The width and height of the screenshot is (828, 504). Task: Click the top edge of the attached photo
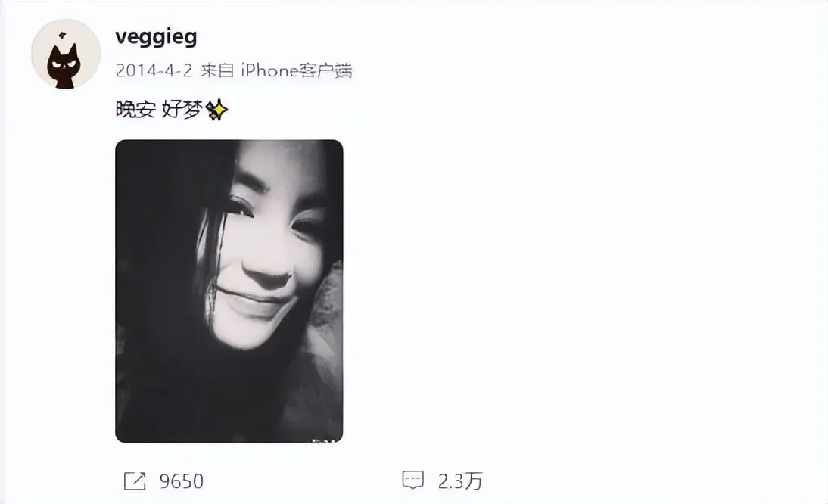click(x=229, y=142)
